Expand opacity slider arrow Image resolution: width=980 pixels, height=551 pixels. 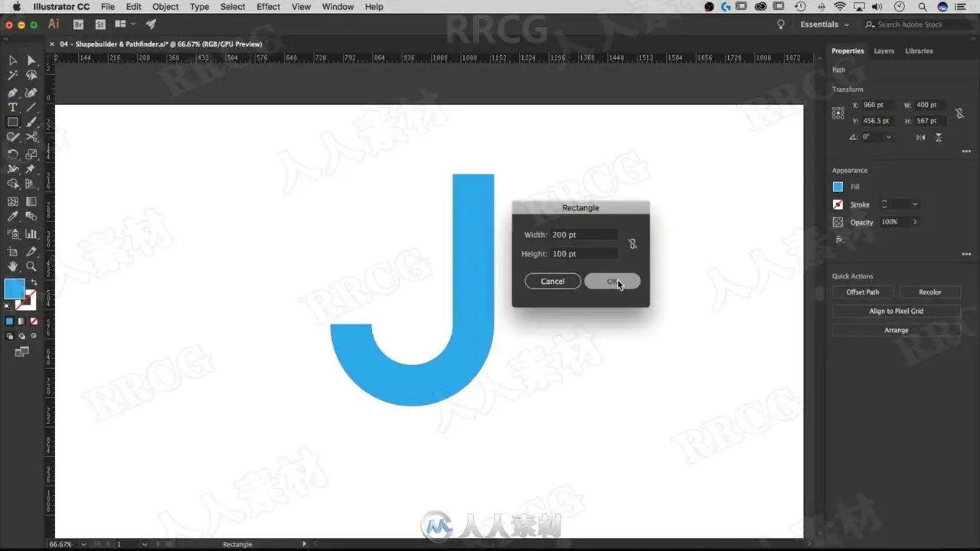[x=915, y=222]
